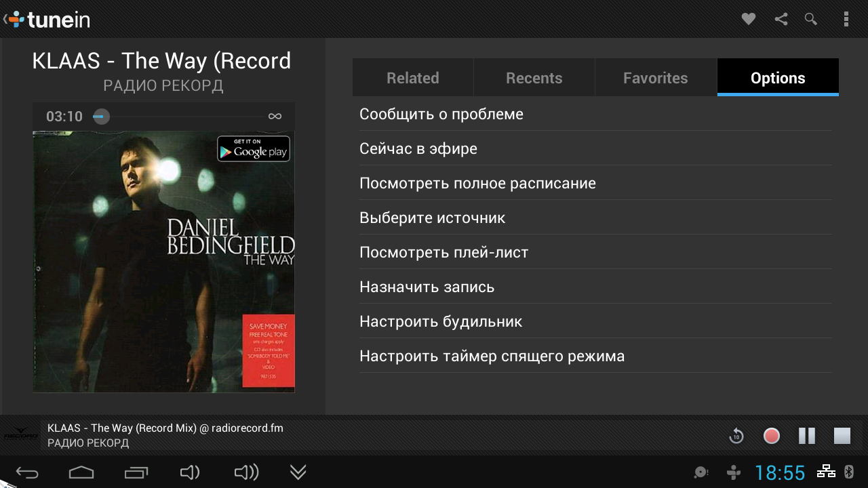Image resolution: width=868 pixels, height=488 pixels.
Task: Click now playing text 'KLAAS - The Way (Record Mix) @ radiorecord.fm'
Action: (165, 428)
